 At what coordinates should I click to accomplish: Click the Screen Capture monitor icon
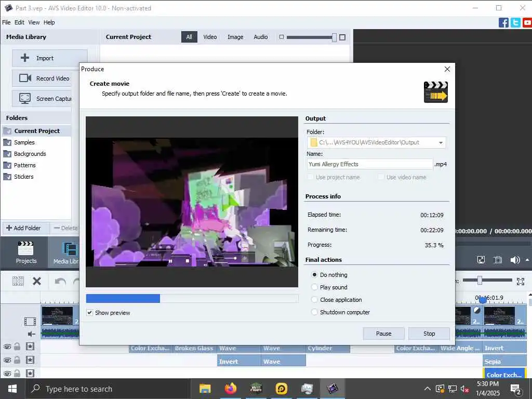click(x=25, y=98)
